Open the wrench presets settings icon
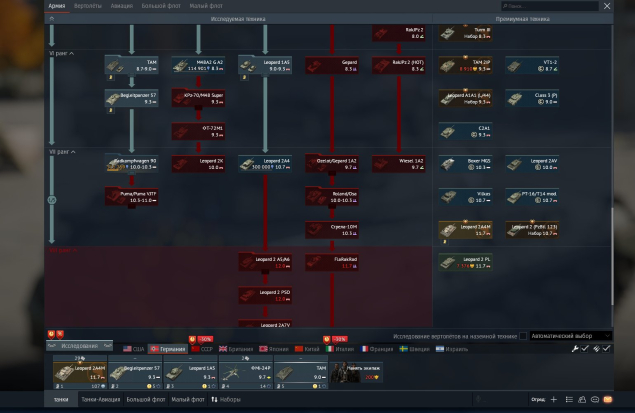The image size is (635, 413). point(575,349)
